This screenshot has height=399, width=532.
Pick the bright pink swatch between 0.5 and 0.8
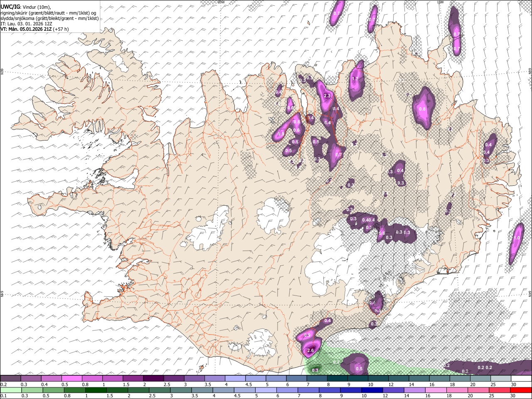coord(71,379)
